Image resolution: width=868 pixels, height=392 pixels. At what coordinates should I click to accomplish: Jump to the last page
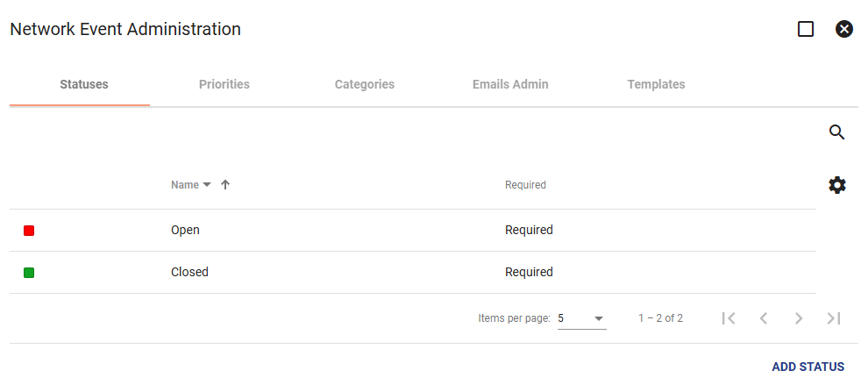coord(834,318)
